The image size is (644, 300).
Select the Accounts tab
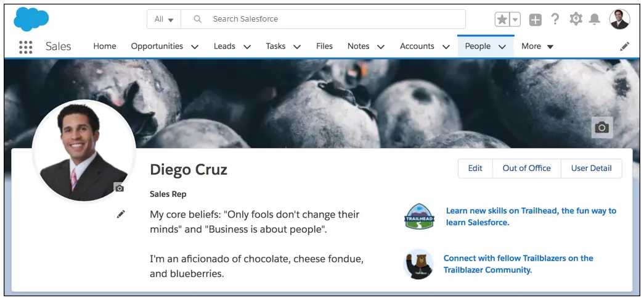417,46
